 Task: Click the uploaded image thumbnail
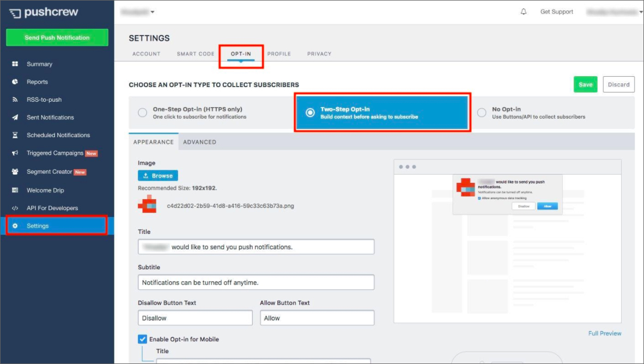pyautogui.click(x=147, y=204)
